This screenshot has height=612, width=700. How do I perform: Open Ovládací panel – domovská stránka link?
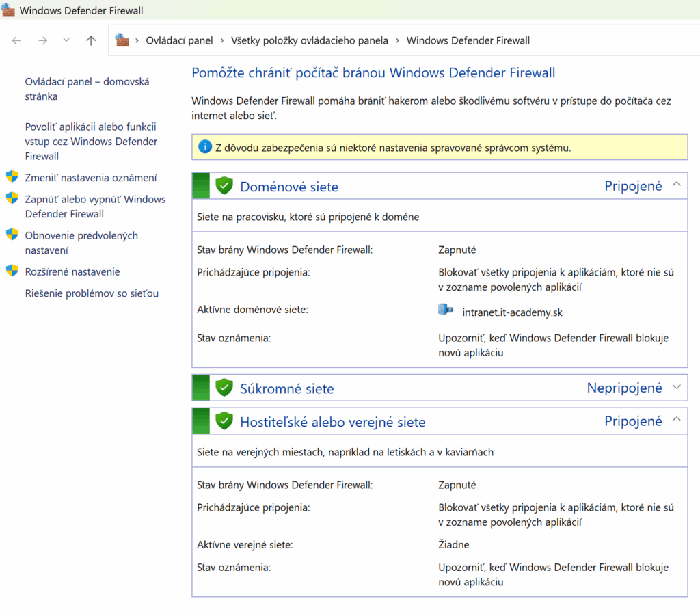coord(87,89)
